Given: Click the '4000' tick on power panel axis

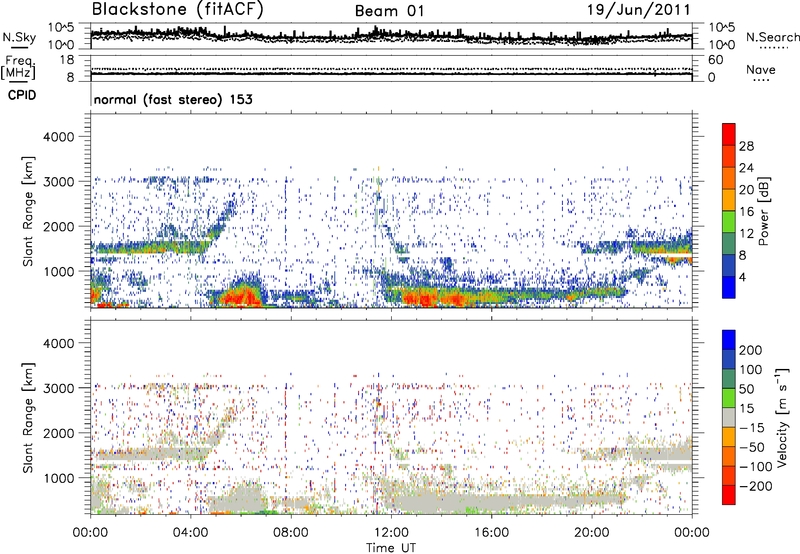Looking at the screenshot, I should click(x=58, y=137).
